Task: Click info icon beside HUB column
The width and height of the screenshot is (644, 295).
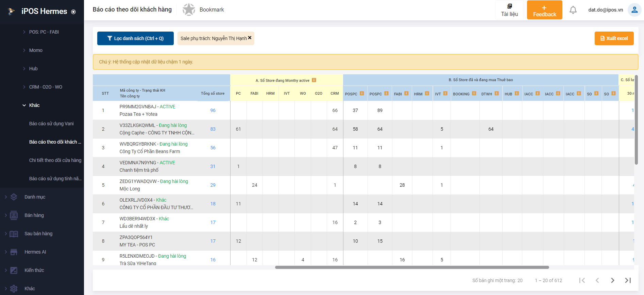Action: pos(517,93)
